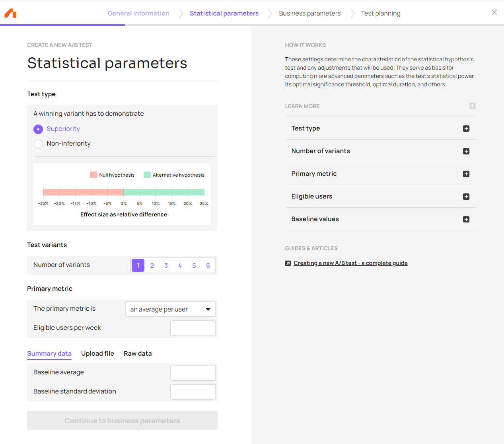
Task: Click plus icon beside Test type
Action: 466,129
